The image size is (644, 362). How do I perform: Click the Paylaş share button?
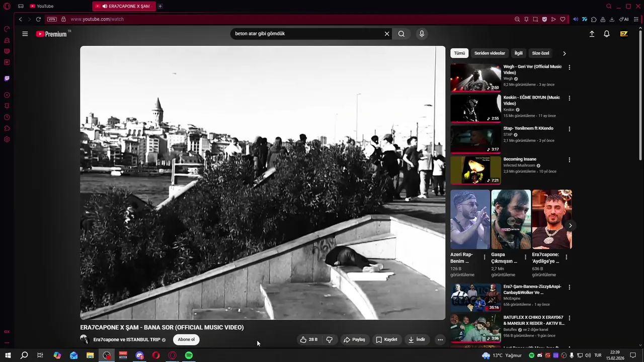point(354,340)
